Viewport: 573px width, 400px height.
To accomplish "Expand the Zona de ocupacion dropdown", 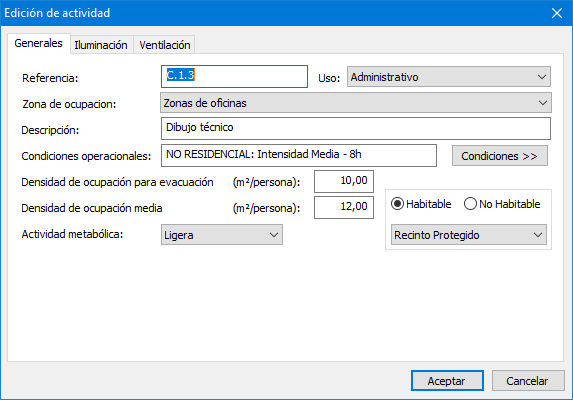I will pyautogui.click(x=356, y=103).
